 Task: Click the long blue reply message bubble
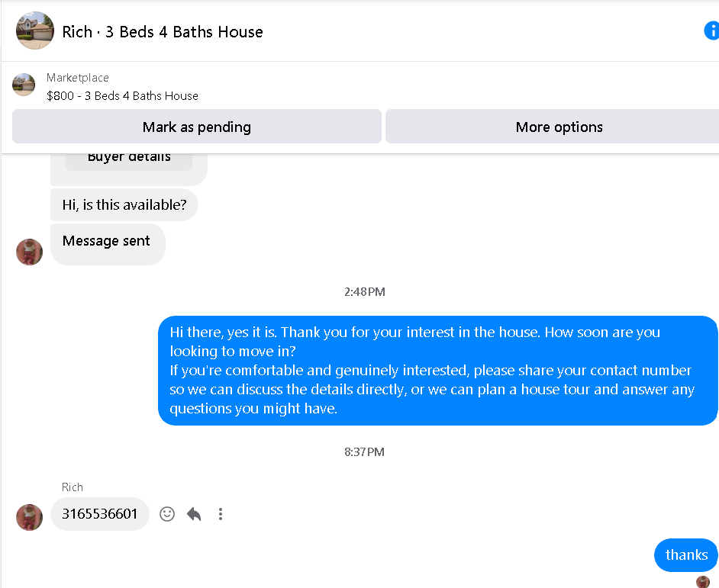click(x=438, y=371)
